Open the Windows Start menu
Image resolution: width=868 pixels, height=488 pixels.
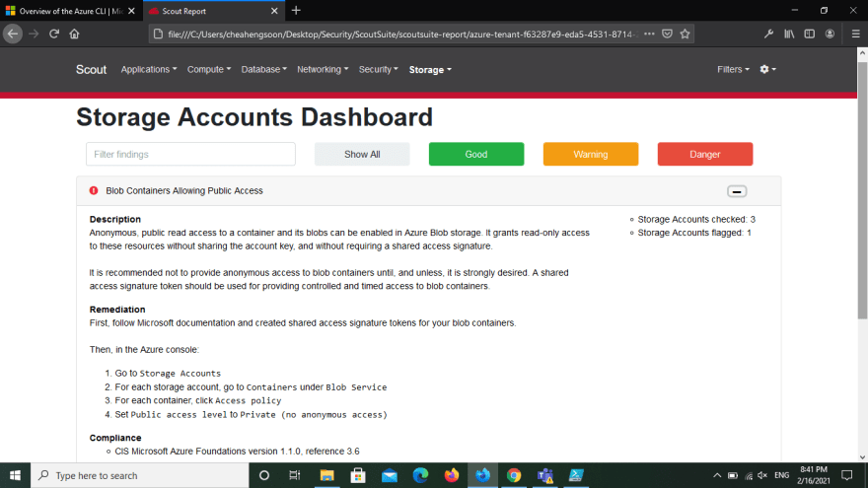[x=15, y=475]
